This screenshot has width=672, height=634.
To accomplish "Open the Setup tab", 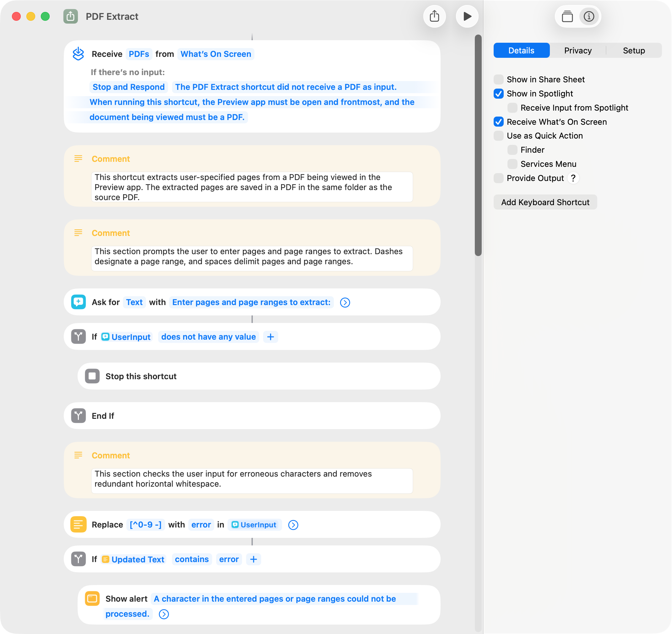I will pos(634,50).
